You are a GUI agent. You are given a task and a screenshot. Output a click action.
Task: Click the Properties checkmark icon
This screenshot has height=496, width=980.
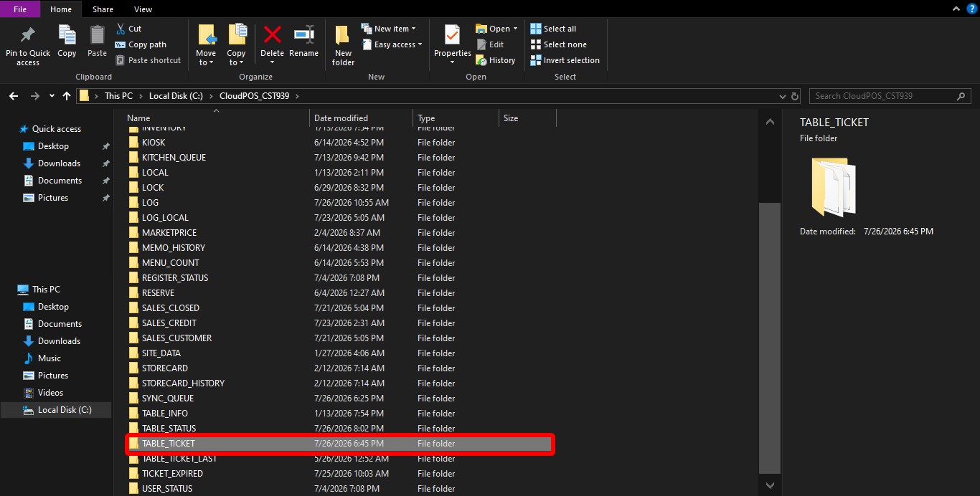coord(452,34)
